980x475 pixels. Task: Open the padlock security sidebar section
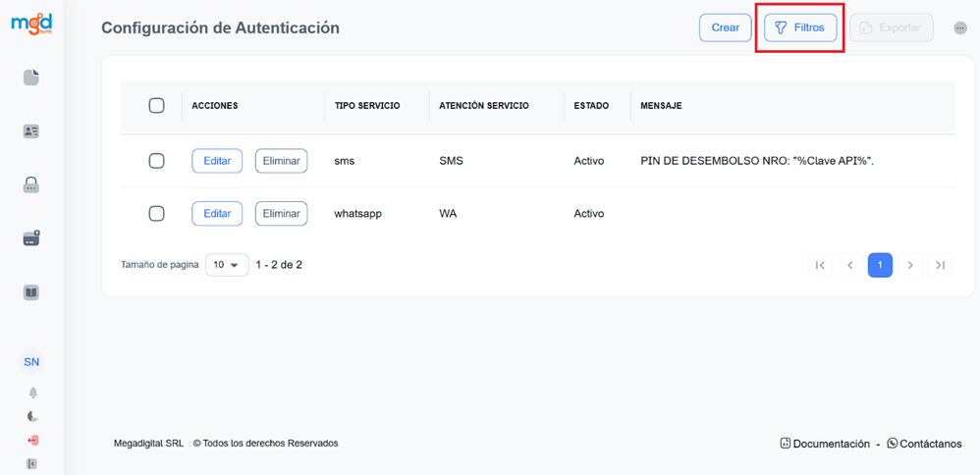click(x=31, y=185)
